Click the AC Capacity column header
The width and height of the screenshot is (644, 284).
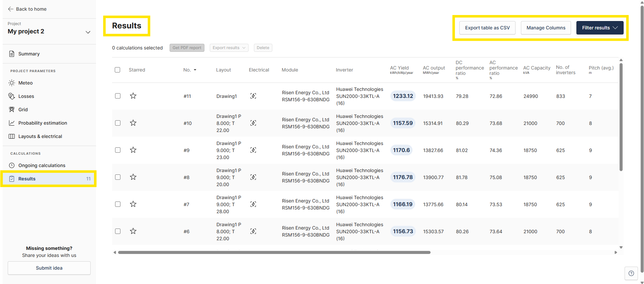(x=537, y=70)
